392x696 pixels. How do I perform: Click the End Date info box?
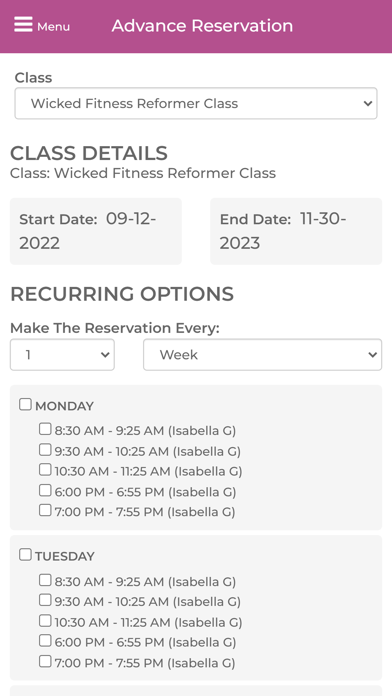296,231
